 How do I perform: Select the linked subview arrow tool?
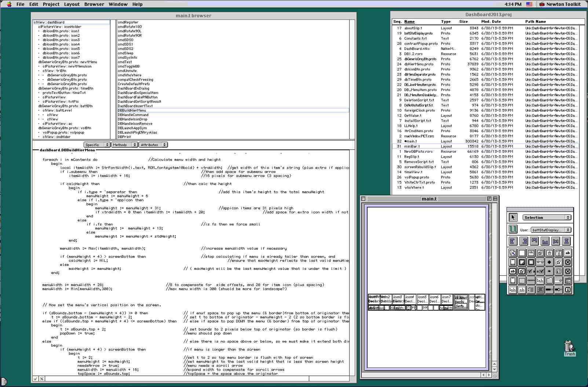[513, 253]
